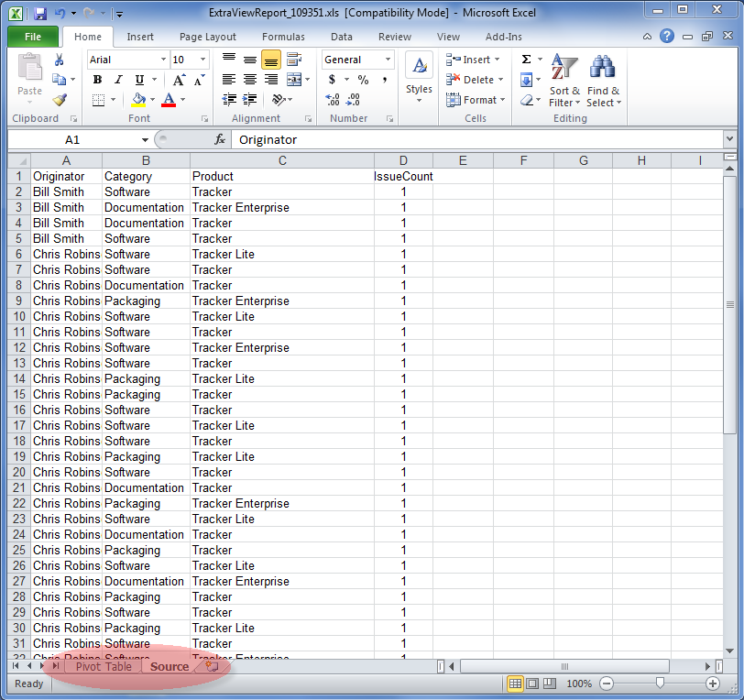Viewport: 744px width, 700px height.
Task: Click the Orientation text angle icon
Action: point(278,100)
